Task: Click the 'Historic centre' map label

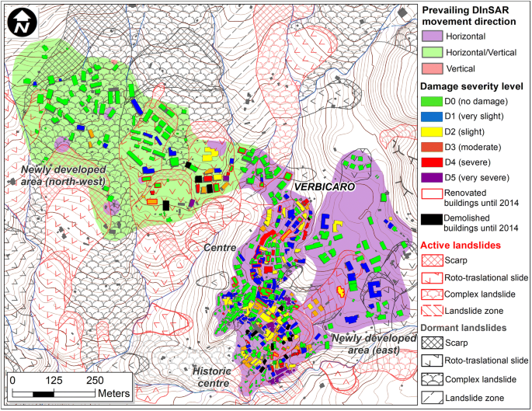Action: [212, 377]
